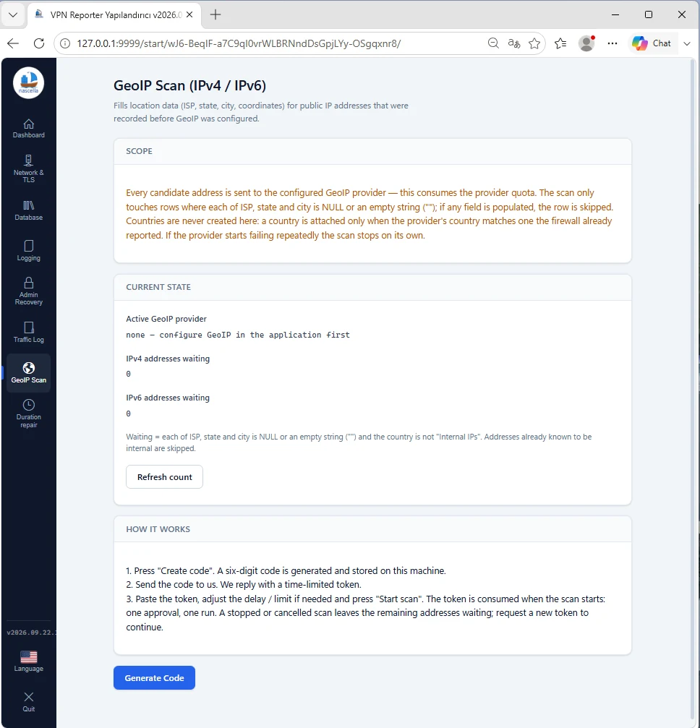Open the favorites list icon

560,43
